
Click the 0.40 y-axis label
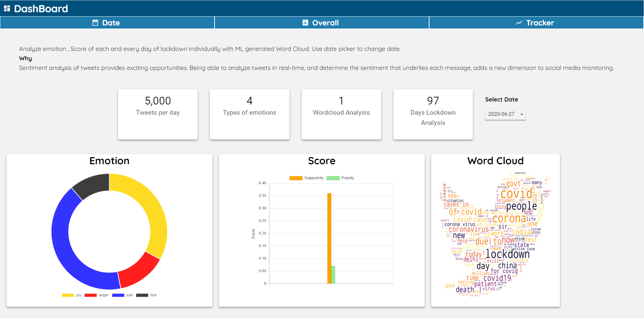(262, 183)
